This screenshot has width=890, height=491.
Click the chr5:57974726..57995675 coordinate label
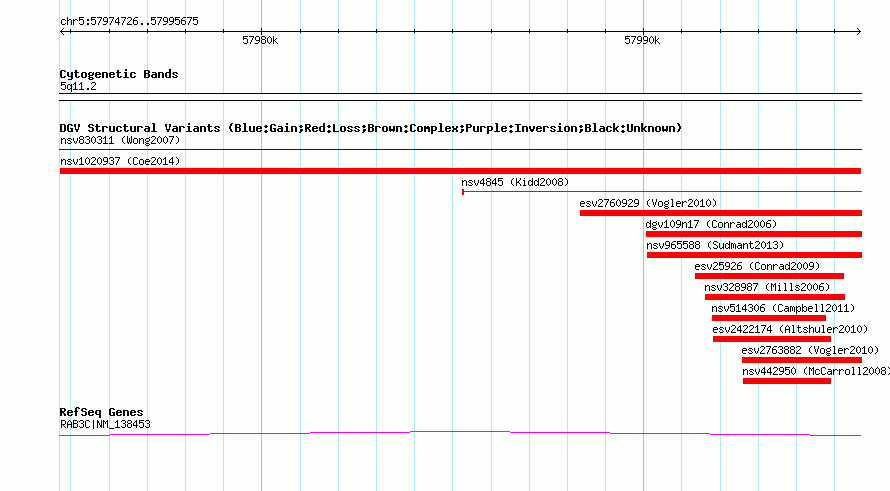tap(129, 22)
